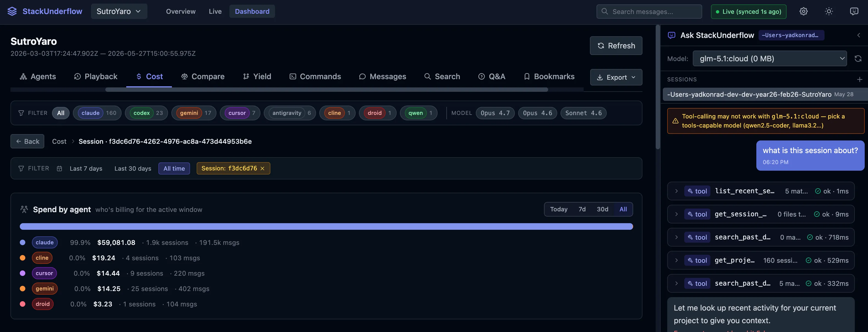Expand the list_recent_se… tool call row

point(761,191)
